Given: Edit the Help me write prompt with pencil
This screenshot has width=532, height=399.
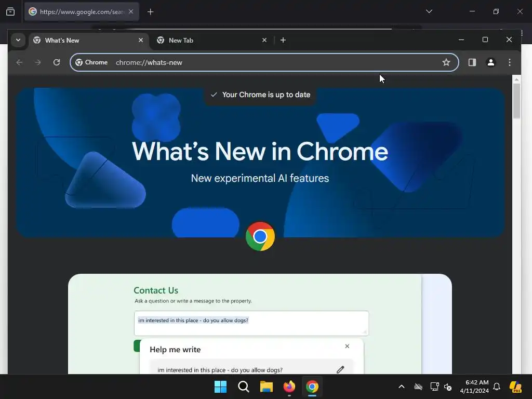Looking at the screenshot, I should 340,369.
